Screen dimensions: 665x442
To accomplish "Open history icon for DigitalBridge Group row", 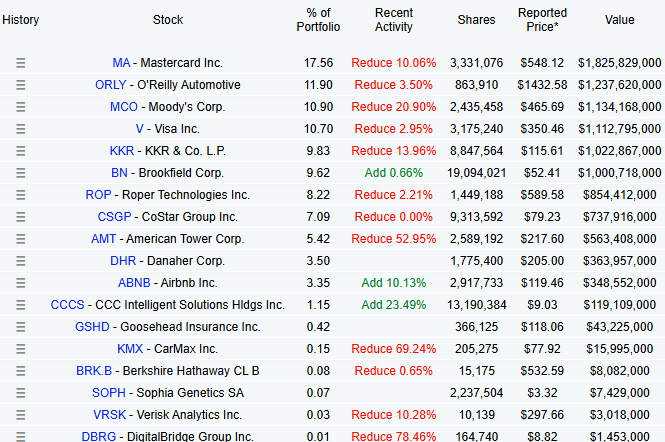I will tap(20, 436).
